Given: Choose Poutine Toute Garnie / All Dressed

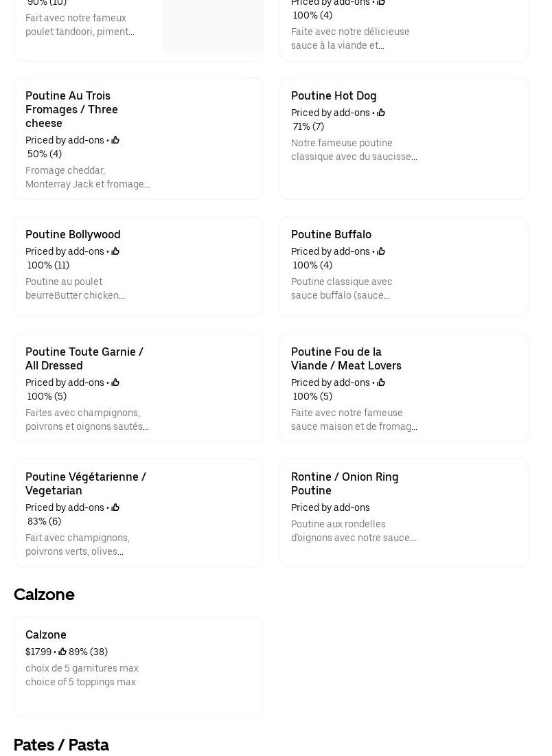Looking at the screenshot, I should click(x=84, y=358).
